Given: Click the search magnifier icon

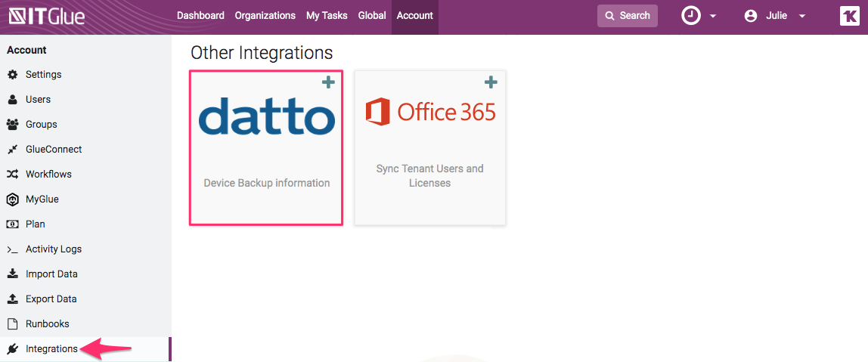Looking at the screenshot, I should click(610, 16).
